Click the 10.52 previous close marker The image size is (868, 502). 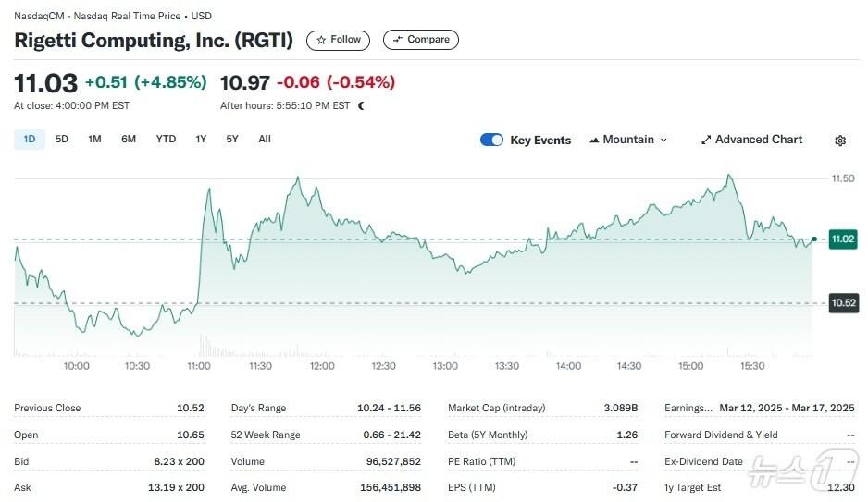pos(843,302)
